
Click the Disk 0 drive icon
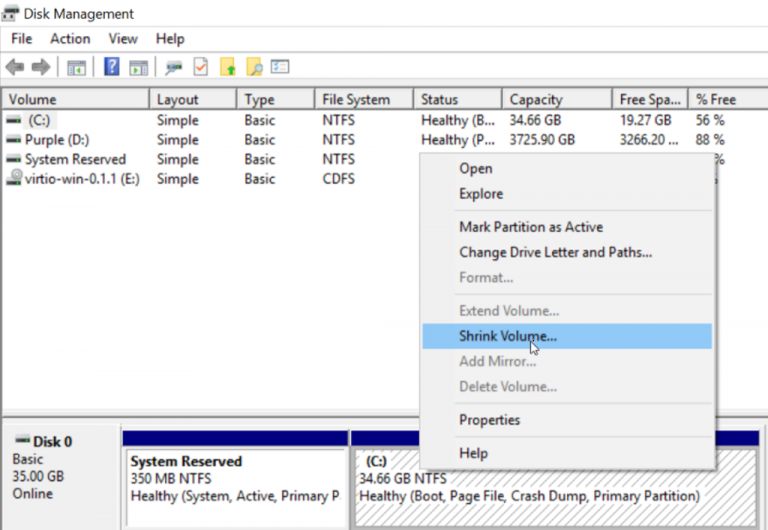coord(23,440)
